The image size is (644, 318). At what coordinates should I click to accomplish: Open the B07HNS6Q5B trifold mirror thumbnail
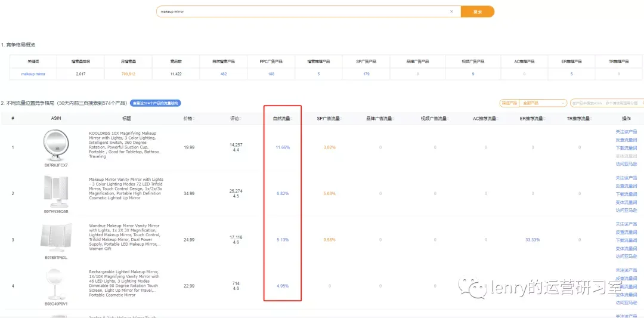tap(56, 192)
